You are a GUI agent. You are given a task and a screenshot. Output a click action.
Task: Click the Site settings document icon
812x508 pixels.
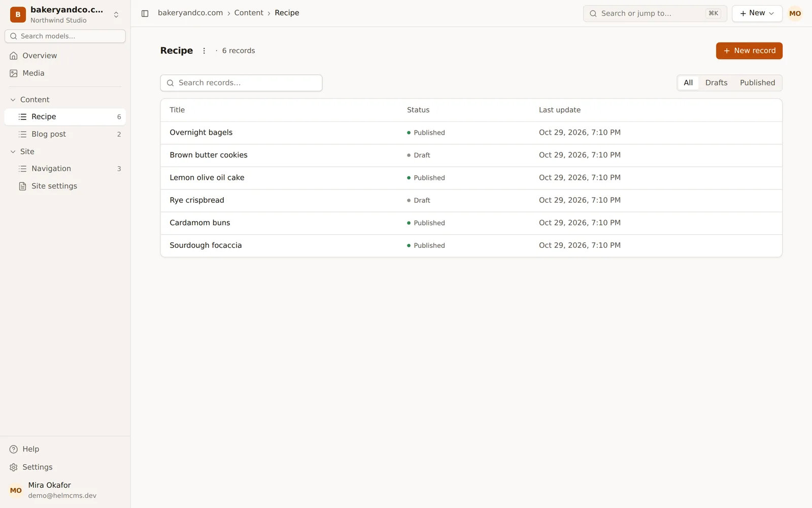(x=22, y=186)
